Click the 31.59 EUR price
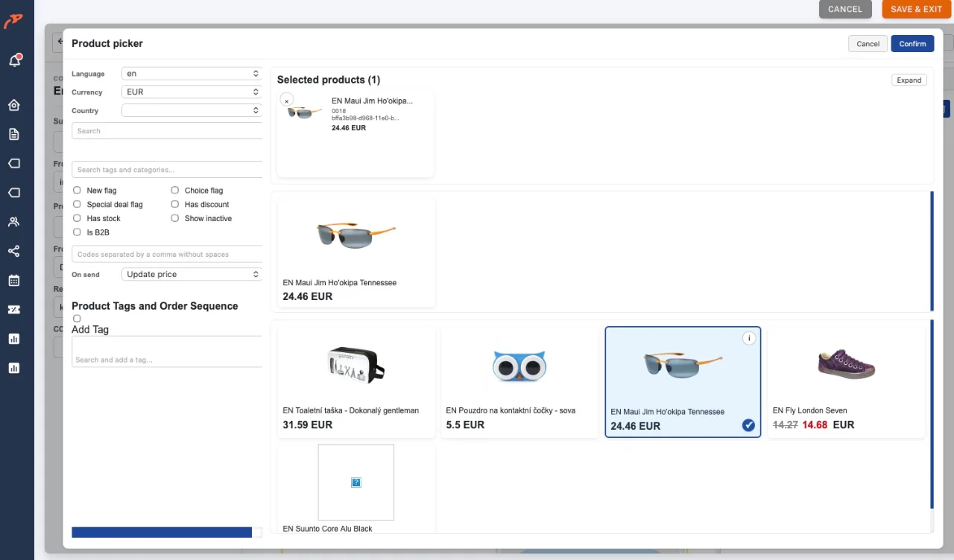The width and height of the screenshot is (954, 560). pos(308,425)
